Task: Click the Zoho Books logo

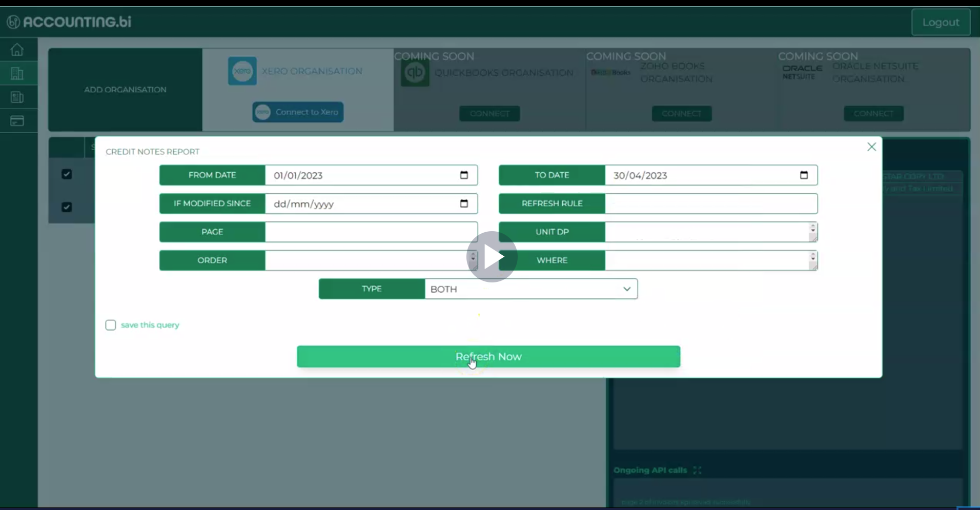Action: 610,72
